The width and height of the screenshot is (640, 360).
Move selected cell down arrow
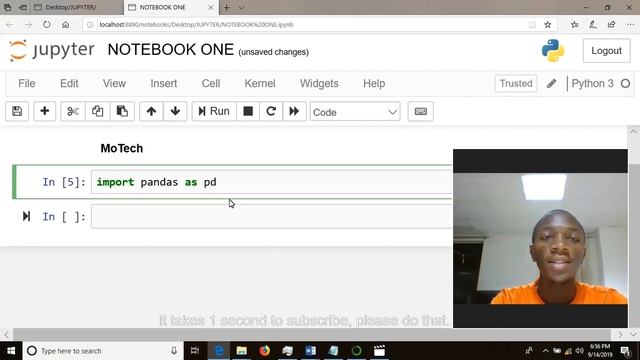(x=176, y=111)
